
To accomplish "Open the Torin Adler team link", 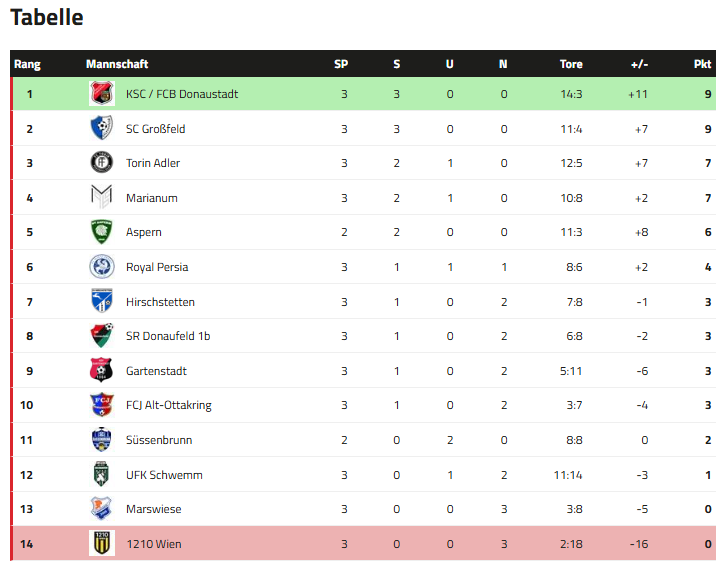I will [x=153, y=163].
